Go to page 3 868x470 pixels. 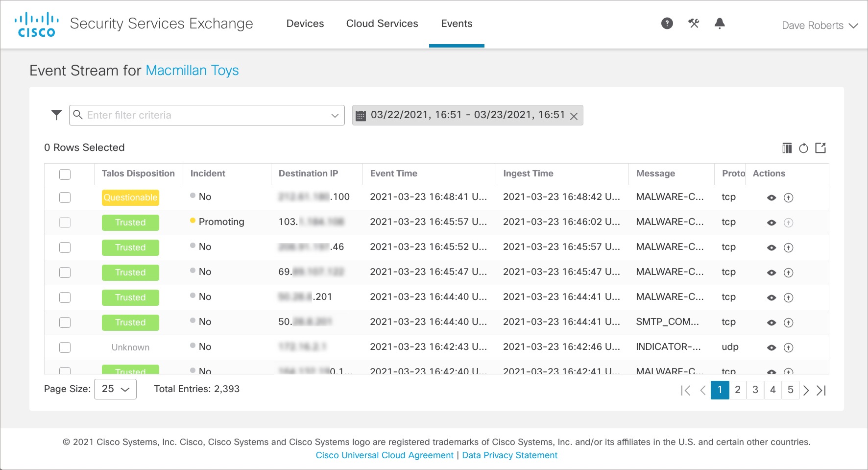[x=755, y=390]
